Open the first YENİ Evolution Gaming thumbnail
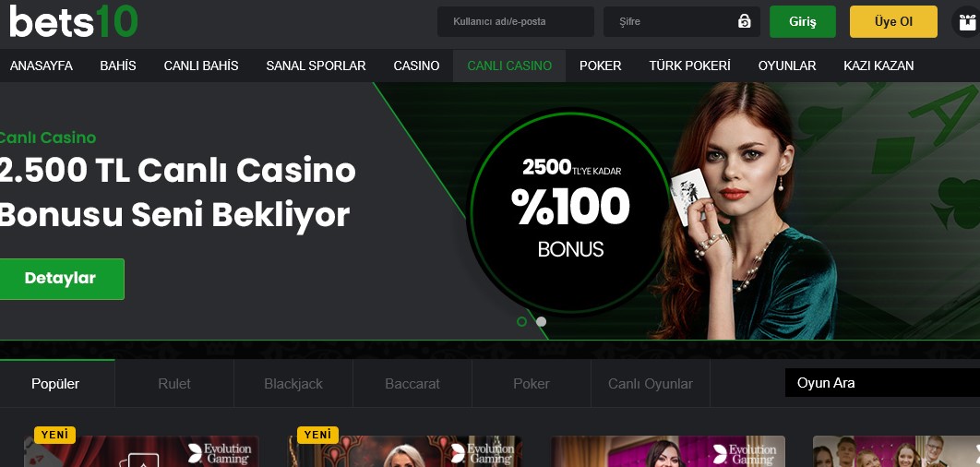 tap(141, 450)
